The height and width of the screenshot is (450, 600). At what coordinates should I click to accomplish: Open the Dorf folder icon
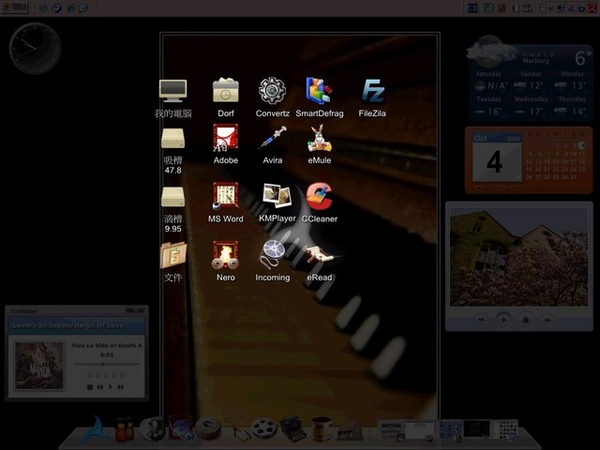226,90
